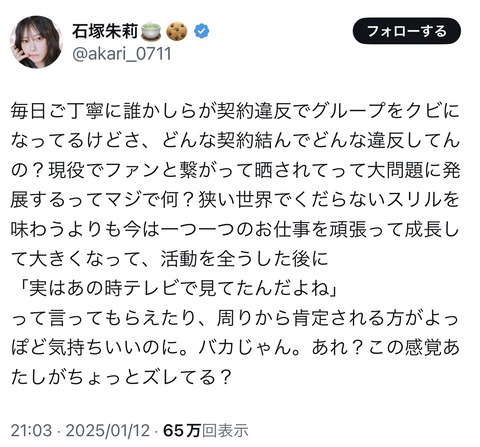Screen dimensions: 480x447
Task: Open the round profile avatar photo
Action: click(x=37, y=42)
